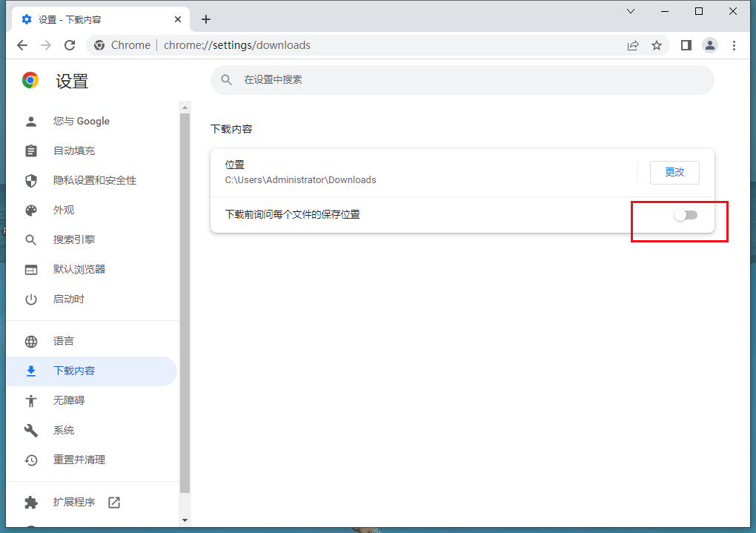Open the profile avatar menu
Image resolution: width=756 pixels, height=533 pixels.
710,45
